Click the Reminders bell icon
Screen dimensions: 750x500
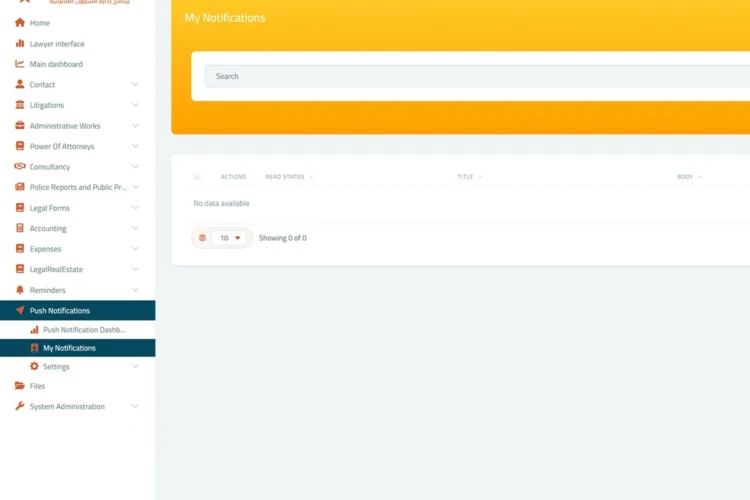click(x=20, y=289)
